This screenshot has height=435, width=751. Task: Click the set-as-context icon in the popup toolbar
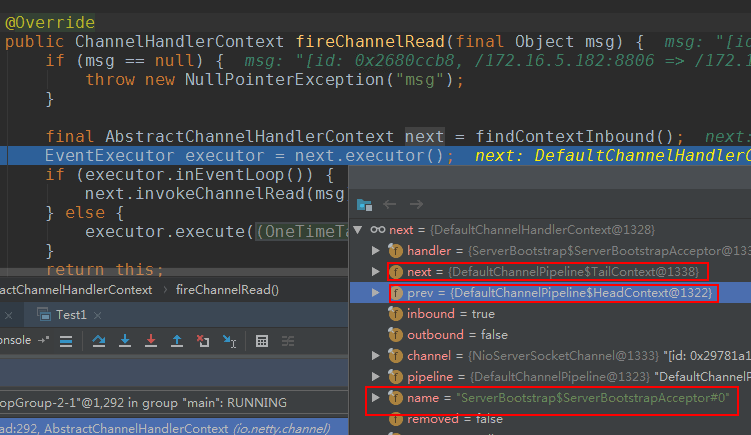pyautogui.click(x=364, y=205)
